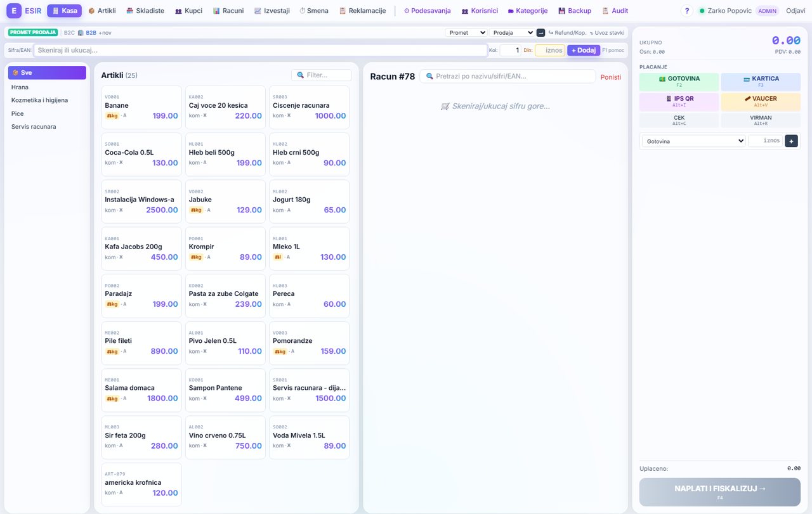Pay with VIRMAN option
This screenshot has height=514, width=812.
(761, 120)
